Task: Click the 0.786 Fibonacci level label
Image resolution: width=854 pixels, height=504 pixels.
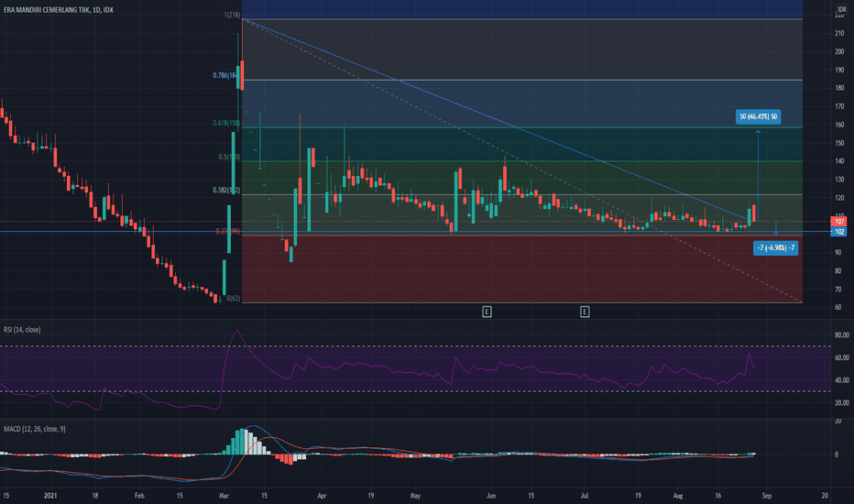Action: tap(224, 76)
